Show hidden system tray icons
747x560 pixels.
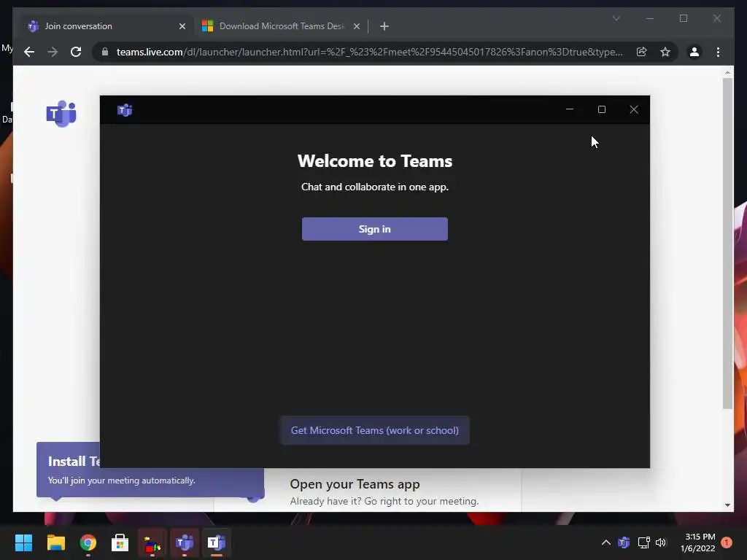click(x=606, y=542)
